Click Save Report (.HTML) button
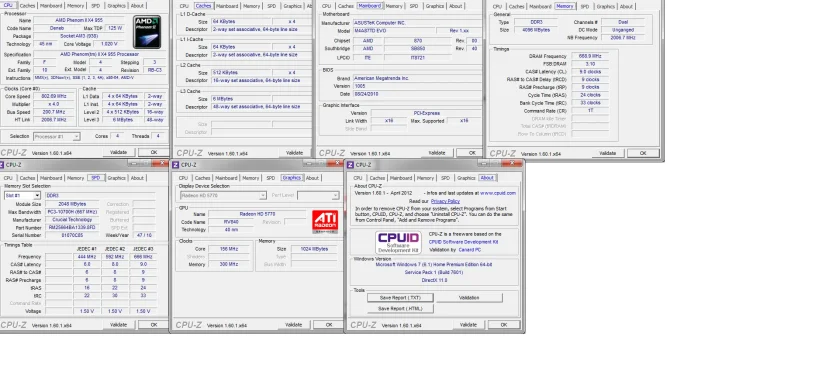The height and width of the screenshot is (384, 836). click(x=400, y=309)
